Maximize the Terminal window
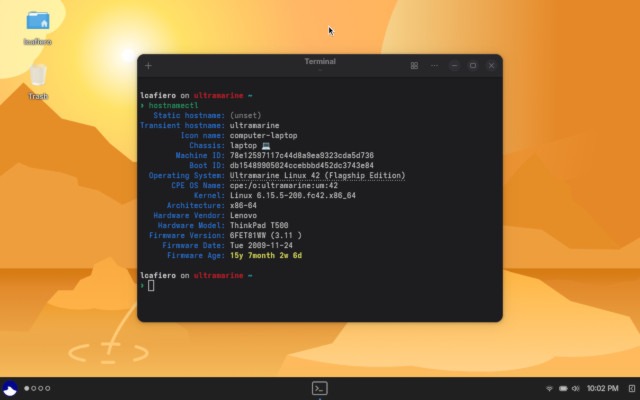 (473, 66)
